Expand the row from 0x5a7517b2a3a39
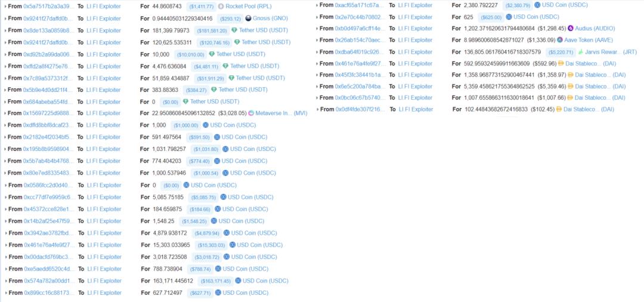 pos(5,7)
